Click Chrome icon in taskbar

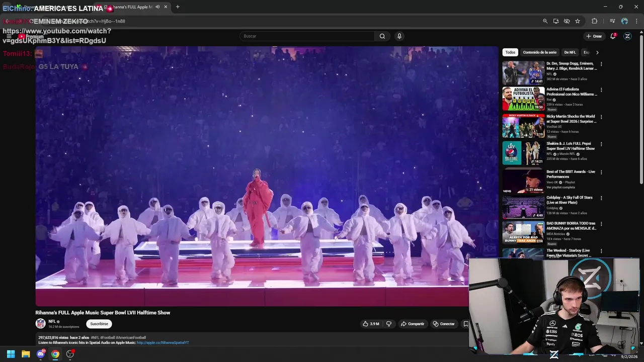coord(55,354)
